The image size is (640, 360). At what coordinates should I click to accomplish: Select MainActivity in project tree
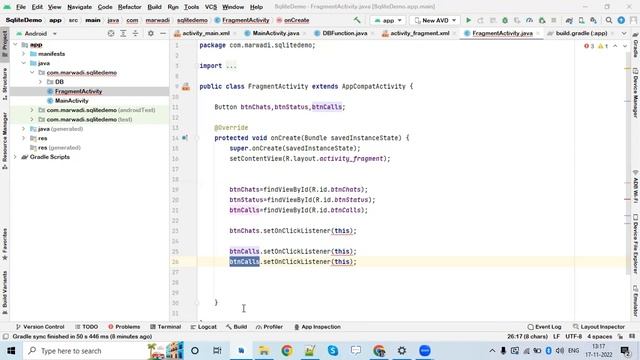coord(71,101)
